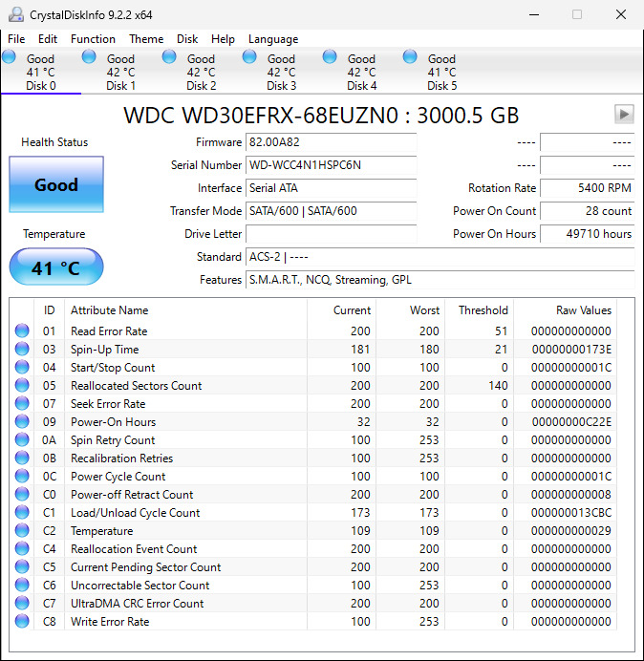Switch to the Disk 2 tab
Screen dimensions: 644x661
[x=202, y=72]
